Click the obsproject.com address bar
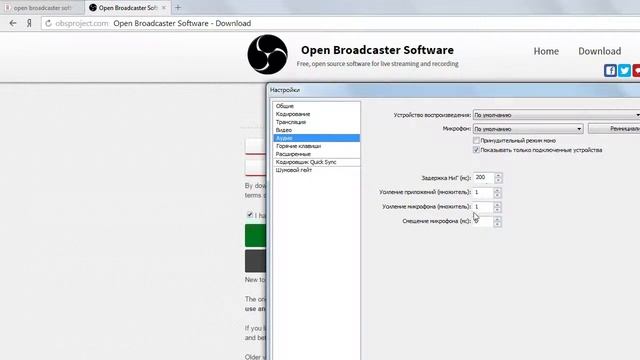Viewport: 640px width, 360px height. [341, 23]
